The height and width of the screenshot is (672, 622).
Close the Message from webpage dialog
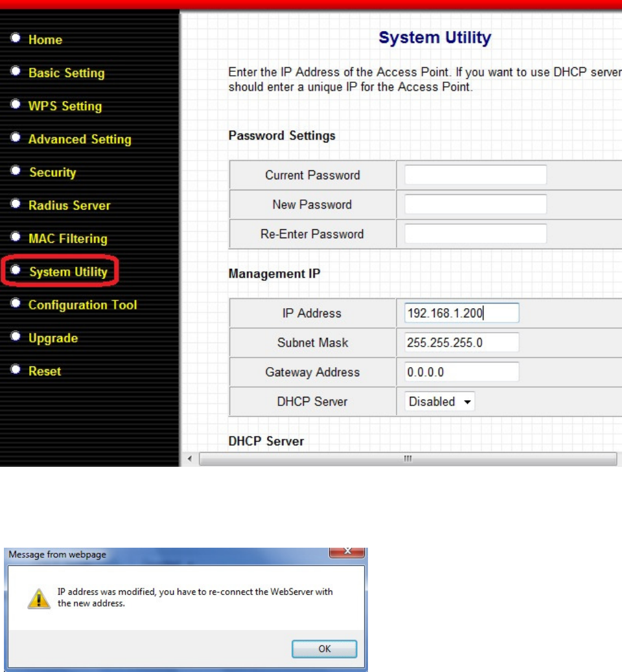coord(347,552)
